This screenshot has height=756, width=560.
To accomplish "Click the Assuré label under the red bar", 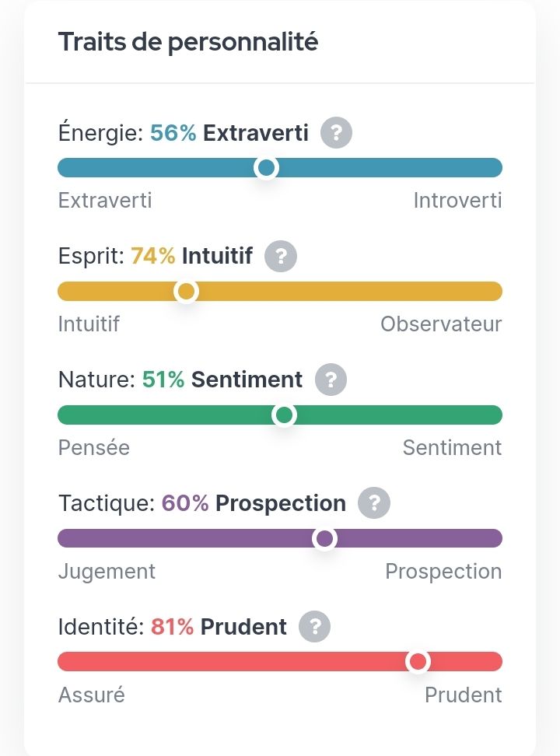I will [91, 695].
